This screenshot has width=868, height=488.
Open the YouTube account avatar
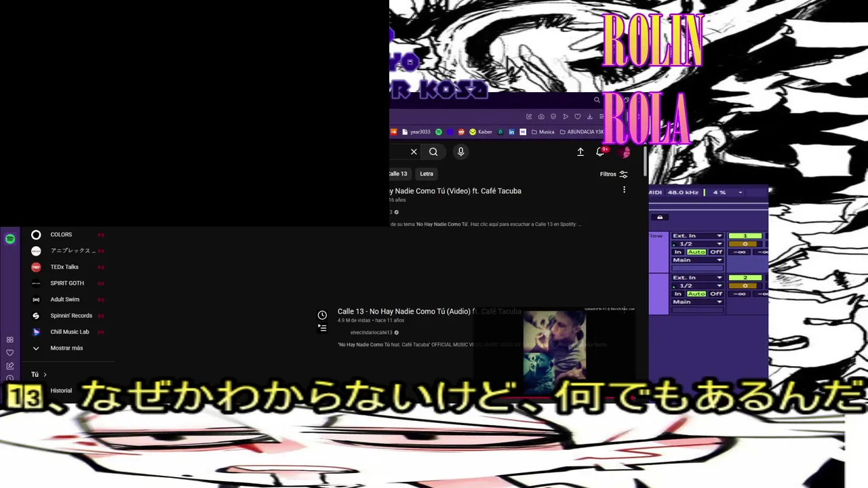point(625,152)
